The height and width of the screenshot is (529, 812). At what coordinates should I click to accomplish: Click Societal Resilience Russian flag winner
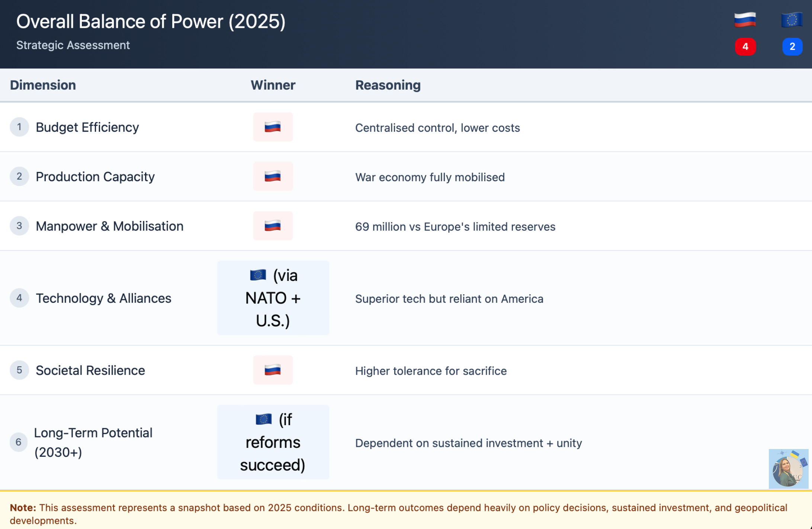coord(273,370)
